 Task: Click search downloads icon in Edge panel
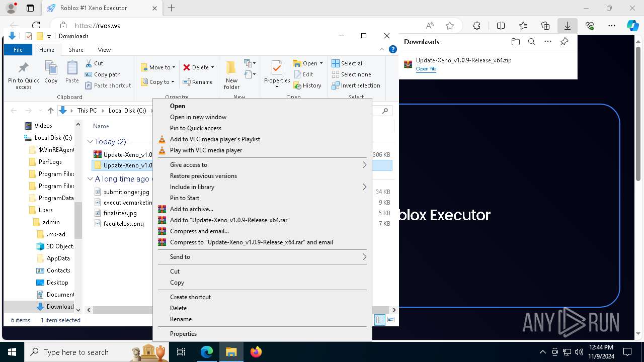click(x=531, y=42)
